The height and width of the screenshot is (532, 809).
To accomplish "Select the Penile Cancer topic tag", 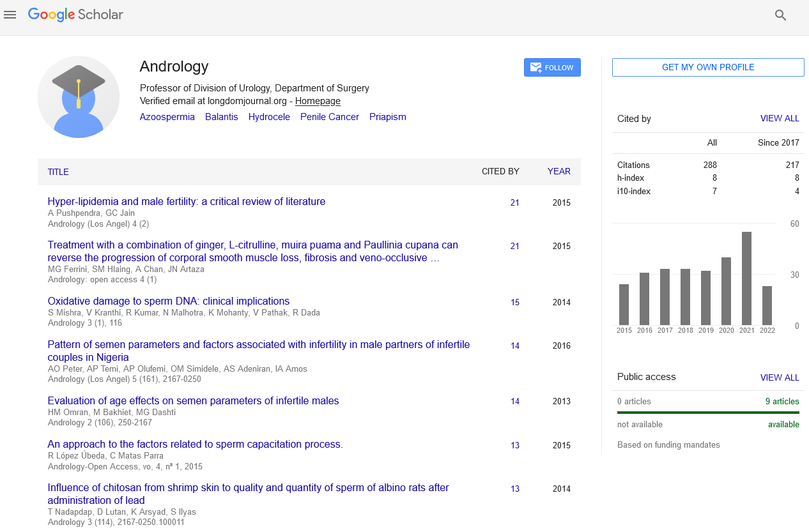I will tap(330, 117).
